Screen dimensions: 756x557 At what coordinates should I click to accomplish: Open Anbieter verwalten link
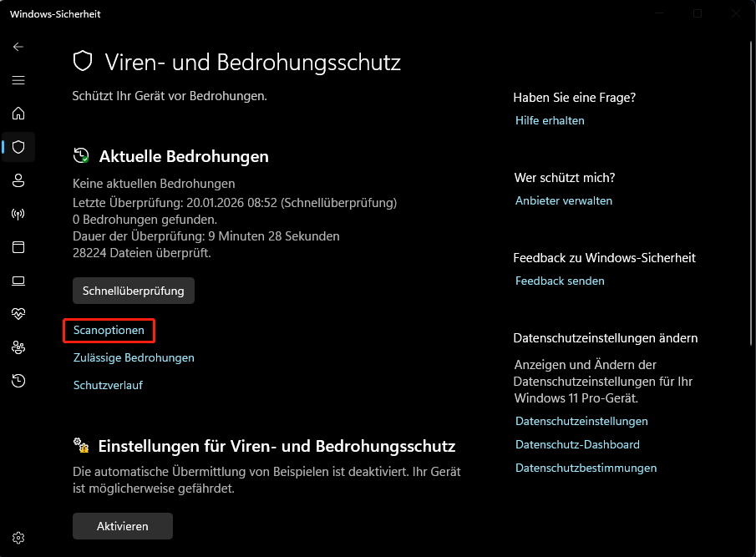click(x=564, y=200)
